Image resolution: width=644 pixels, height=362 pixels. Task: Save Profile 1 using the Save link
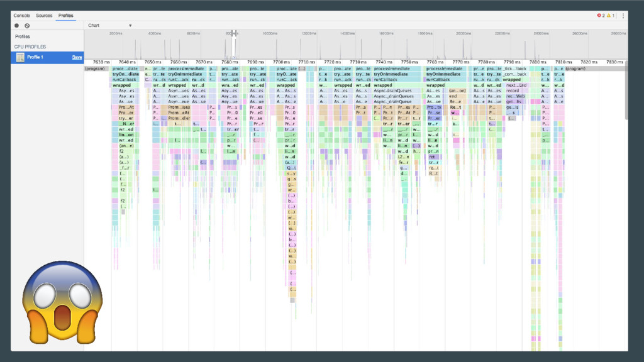point(77,57)
